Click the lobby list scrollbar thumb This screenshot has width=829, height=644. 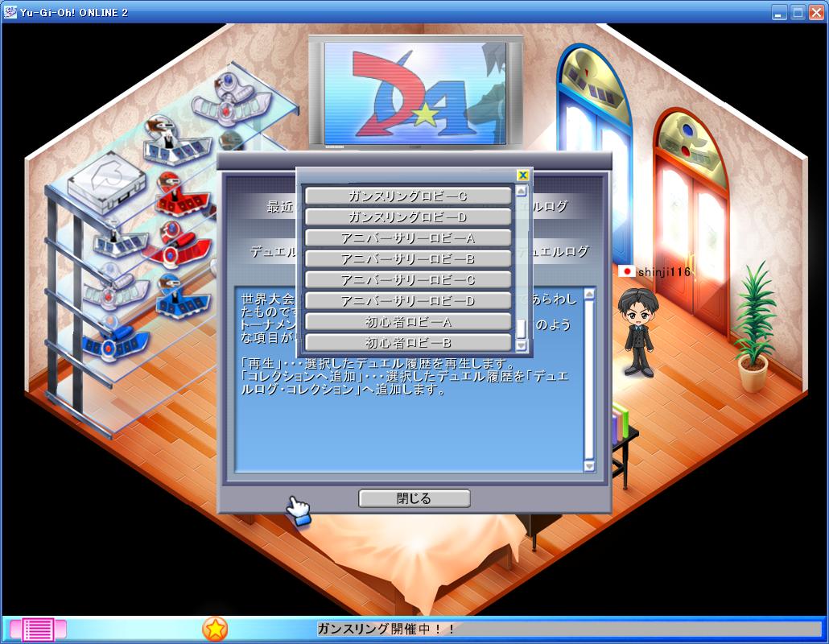pos(522,329)
